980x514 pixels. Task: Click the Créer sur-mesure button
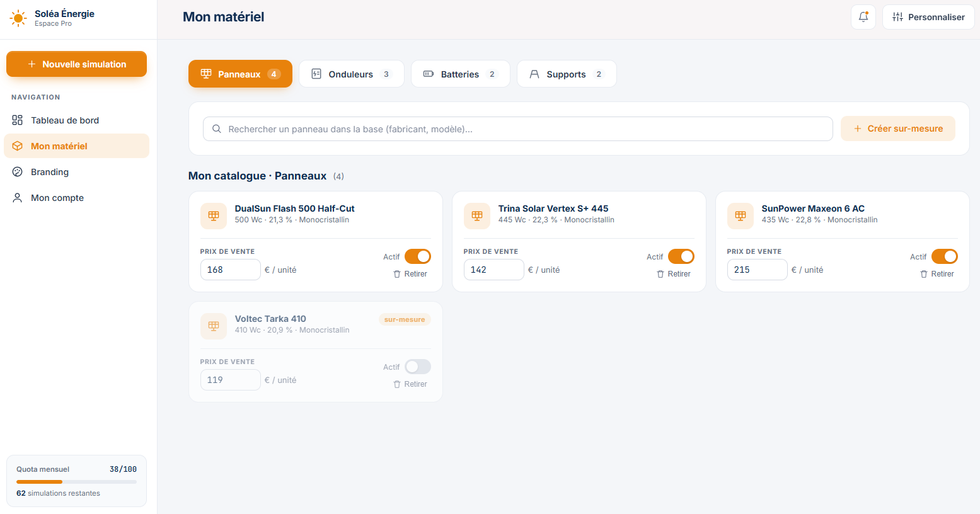tap(898, 128)
